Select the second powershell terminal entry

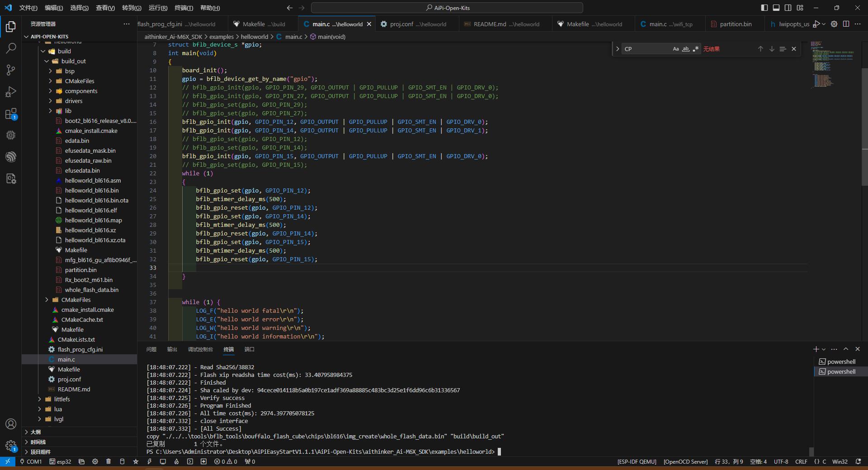(x=841, y=371)
